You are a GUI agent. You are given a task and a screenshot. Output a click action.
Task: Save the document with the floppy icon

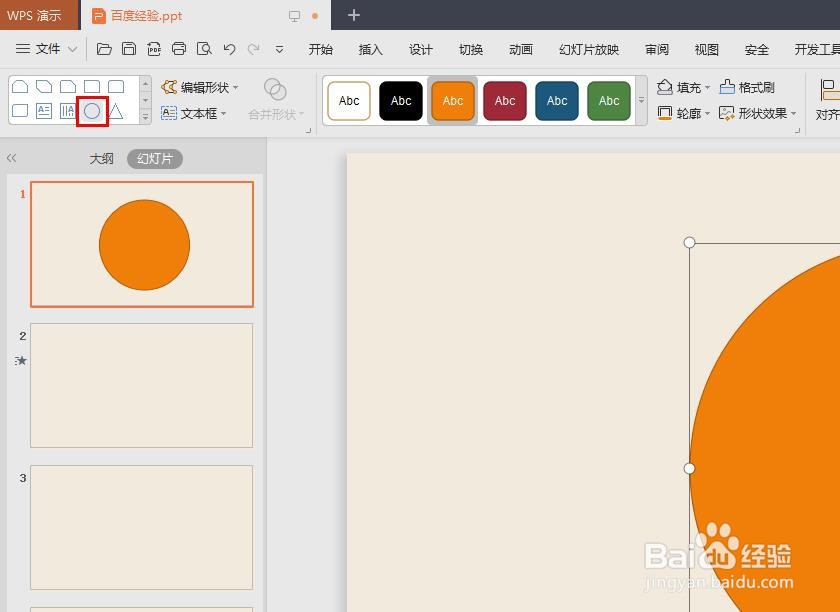pyautogui.click(x=129, y=49)
